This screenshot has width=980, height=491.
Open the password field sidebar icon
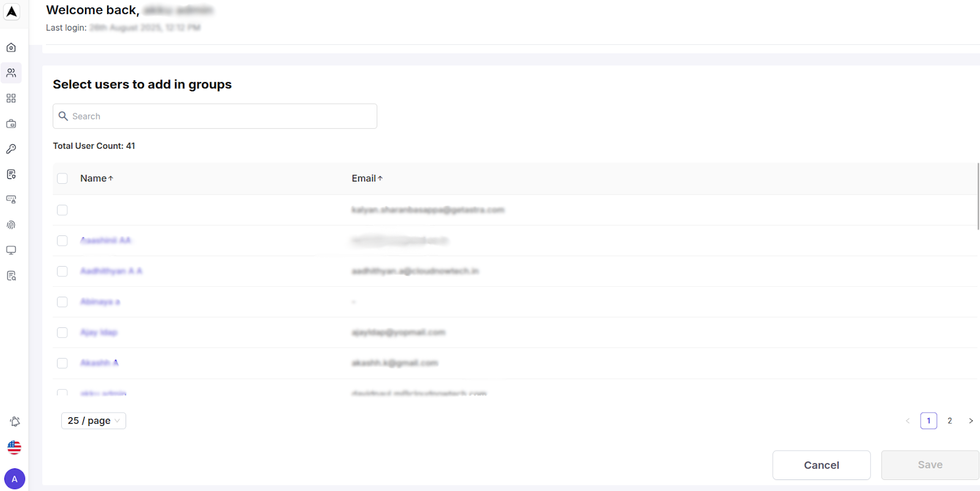point(11,199)
